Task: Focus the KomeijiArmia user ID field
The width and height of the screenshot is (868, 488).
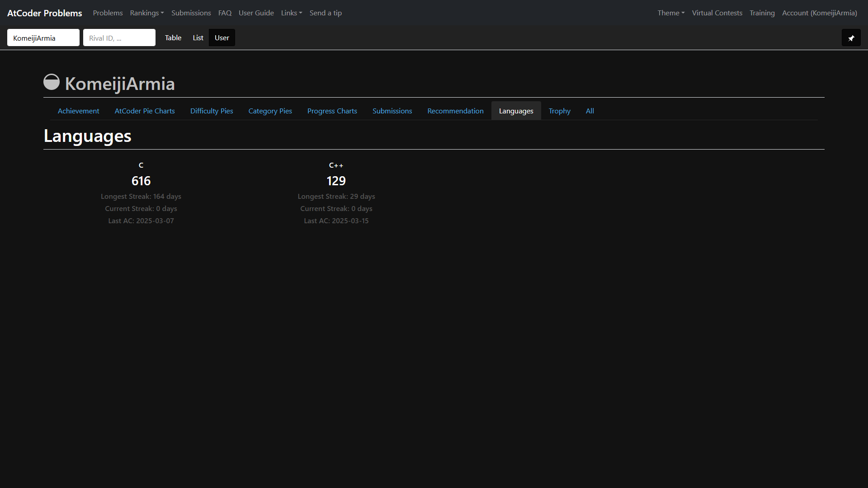Action: click(x=43, y=38)
